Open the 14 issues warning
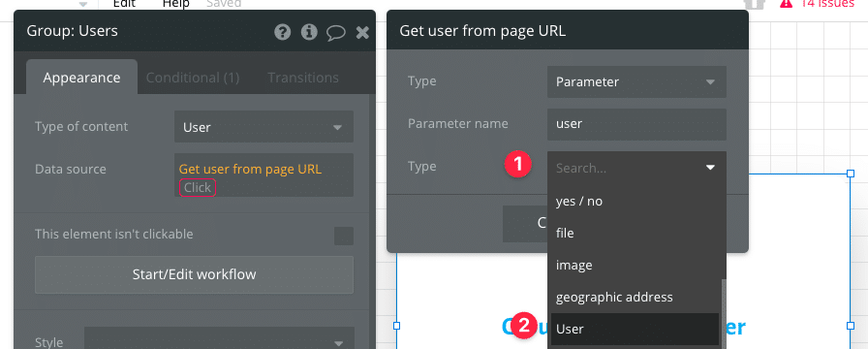868x349 pixels. click(x=817, y=4)
